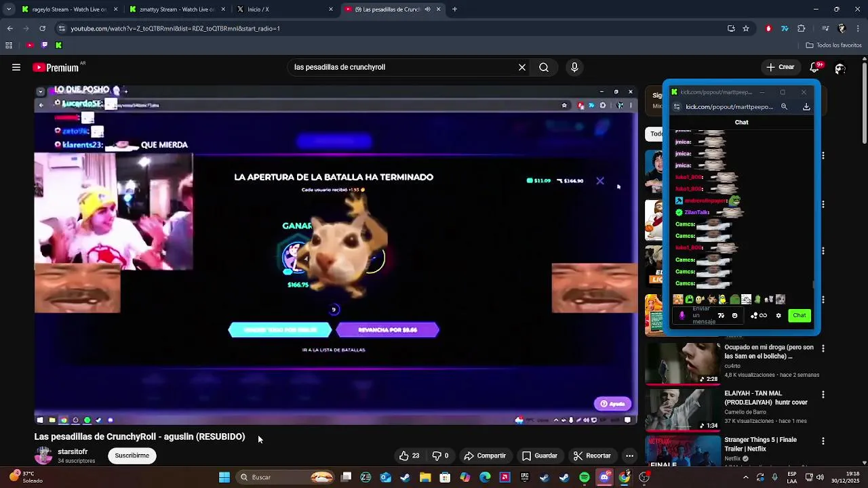The height and width of the screenshot is (488, 868).
Task: Open site info in Kick popout address bar
Action: pos(677,106)
